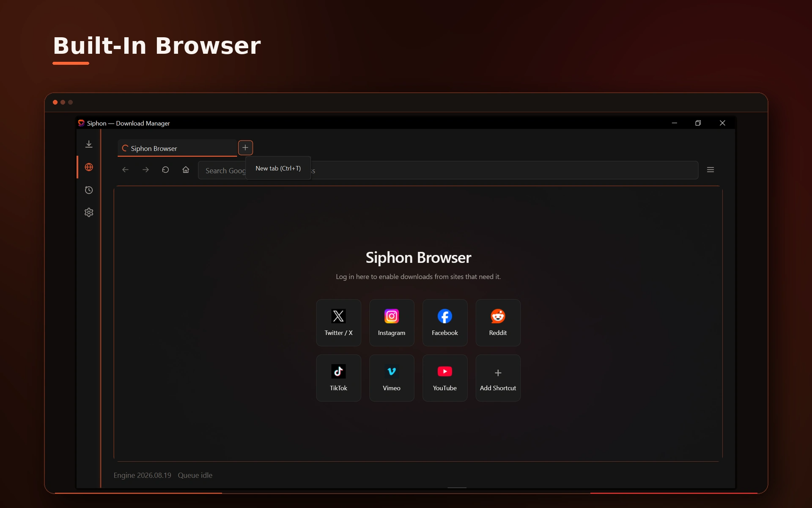
Task: Open the YouTube shortcut tile
Action: pos(445,378)
